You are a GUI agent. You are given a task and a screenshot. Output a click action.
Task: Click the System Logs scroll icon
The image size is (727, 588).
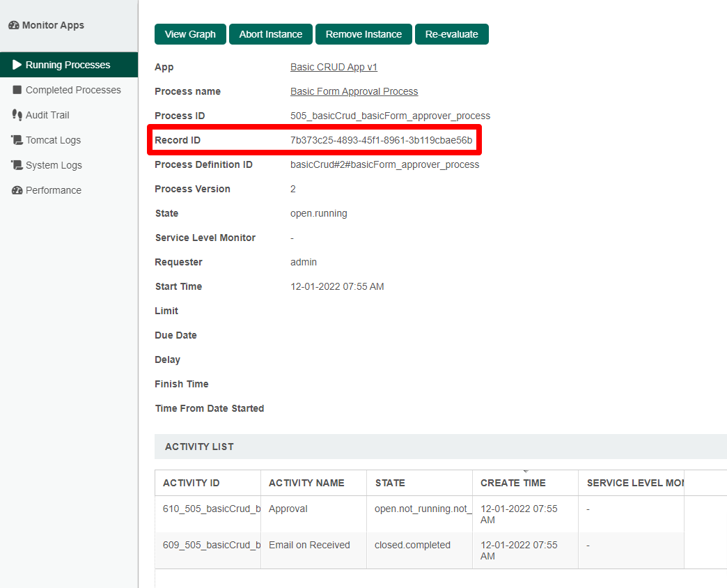pyautogui.click(x=17, y=165)
